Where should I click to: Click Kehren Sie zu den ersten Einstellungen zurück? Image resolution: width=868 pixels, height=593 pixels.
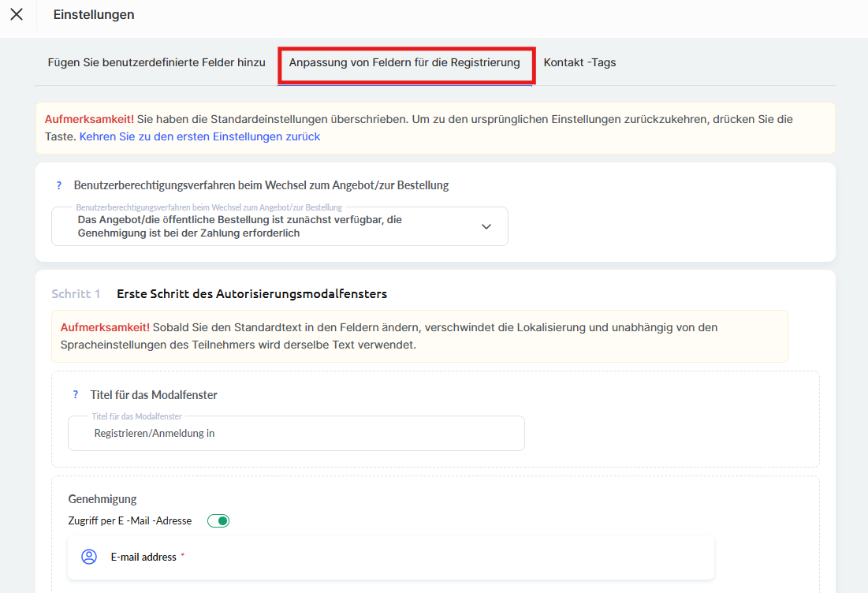tap(199, 136)
